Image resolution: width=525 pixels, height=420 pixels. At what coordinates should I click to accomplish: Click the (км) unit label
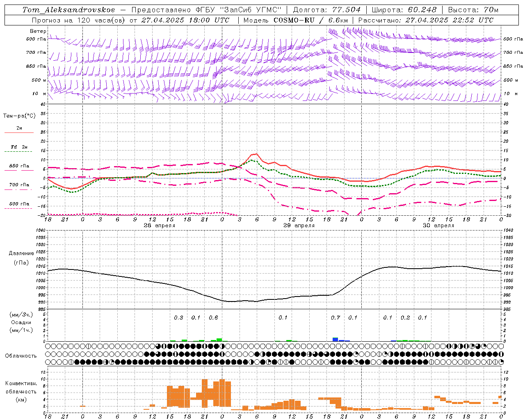[x=21, y=399]
